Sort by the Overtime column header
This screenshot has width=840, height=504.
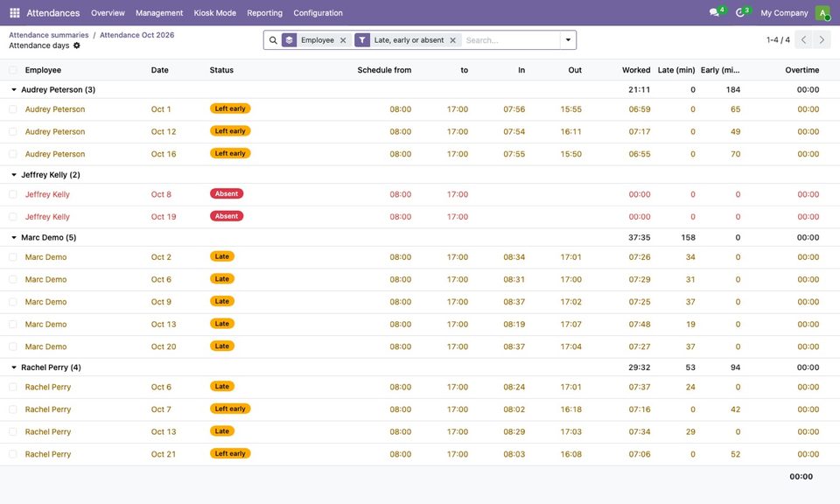click(x=802, y=70)
